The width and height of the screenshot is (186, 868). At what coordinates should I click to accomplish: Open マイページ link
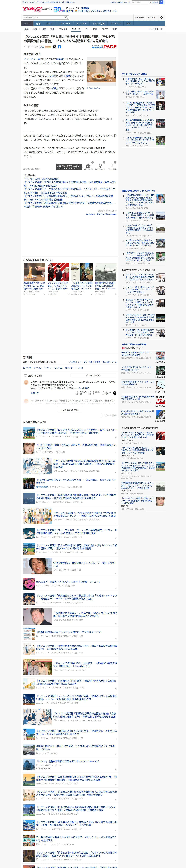(139, 18)
